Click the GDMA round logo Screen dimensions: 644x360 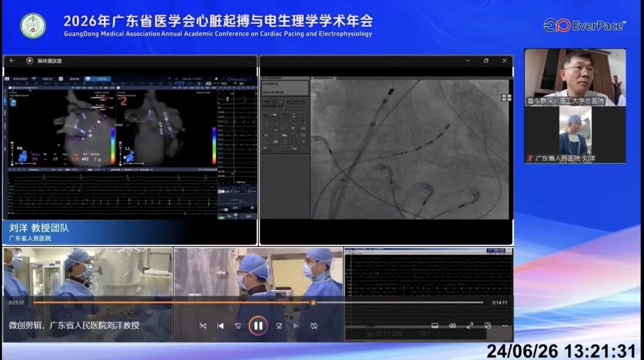coord(33,26)
